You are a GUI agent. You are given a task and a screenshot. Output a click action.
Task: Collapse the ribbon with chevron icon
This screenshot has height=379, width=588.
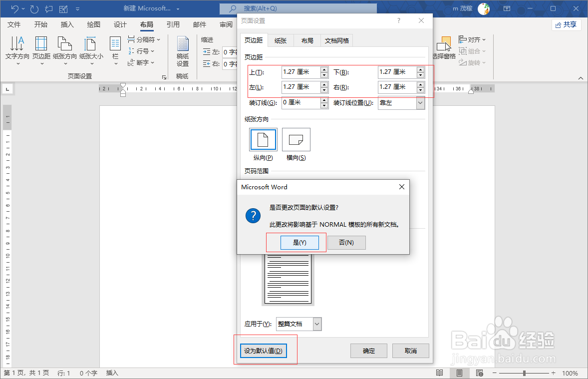coord(581,78)
